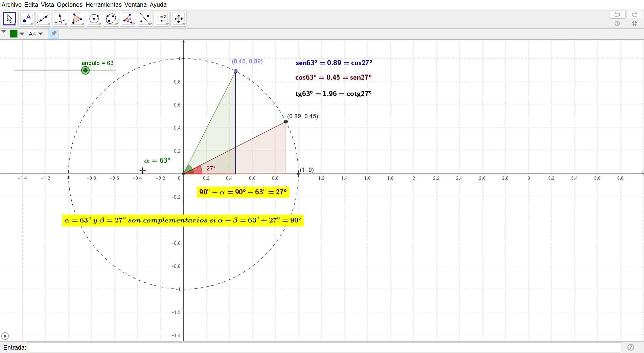Screen dimensions: 644x353
Task: Pick the Perpendicular Line tool
Action: click(60, 19)
